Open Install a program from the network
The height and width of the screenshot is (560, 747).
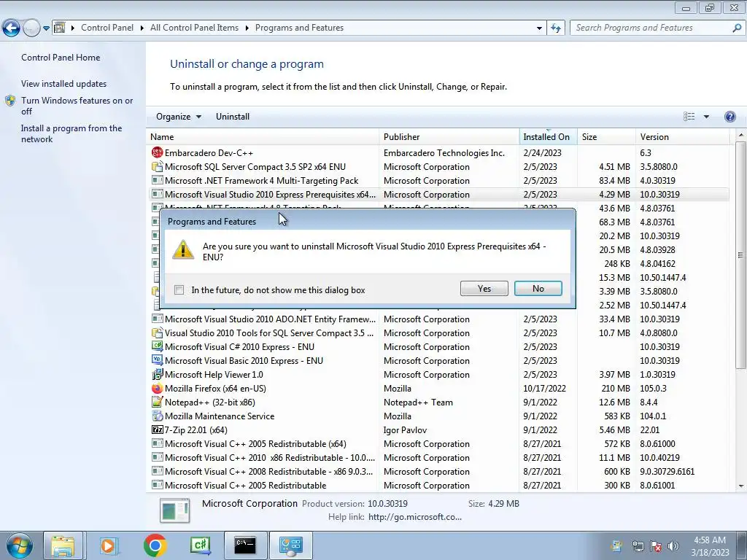point(71,134)
